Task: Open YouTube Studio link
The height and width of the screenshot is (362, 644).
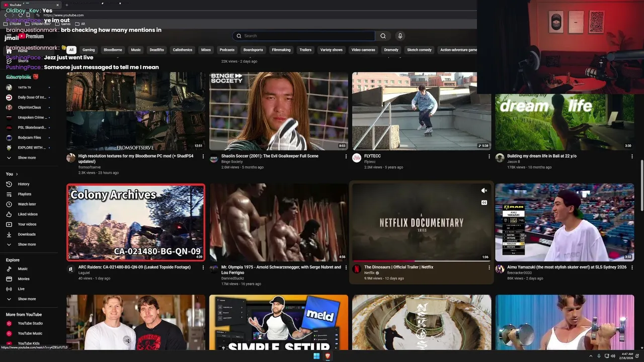Action: point(30,323)
